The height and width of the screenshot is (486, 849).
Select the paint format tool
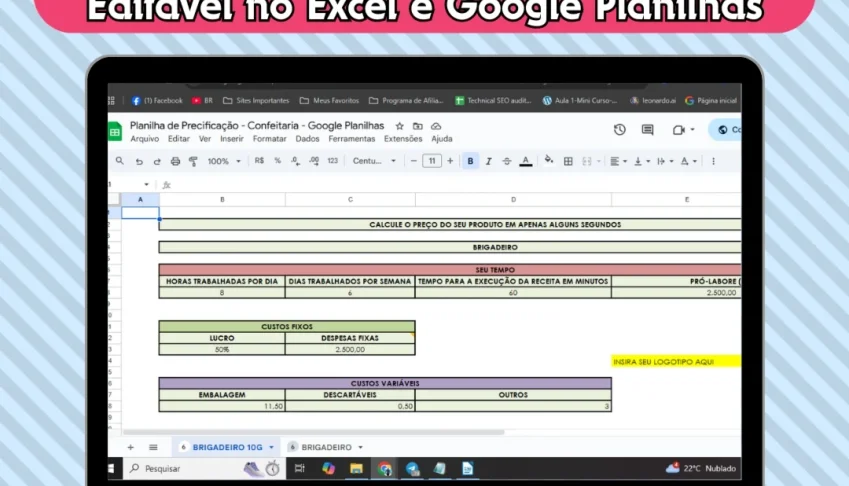click(193, 161)
